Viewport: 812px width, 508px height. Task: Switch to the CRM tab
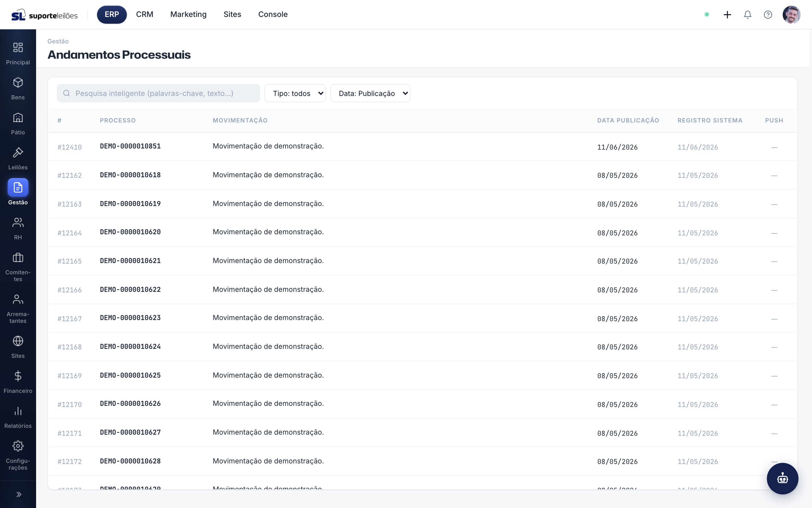145,14
